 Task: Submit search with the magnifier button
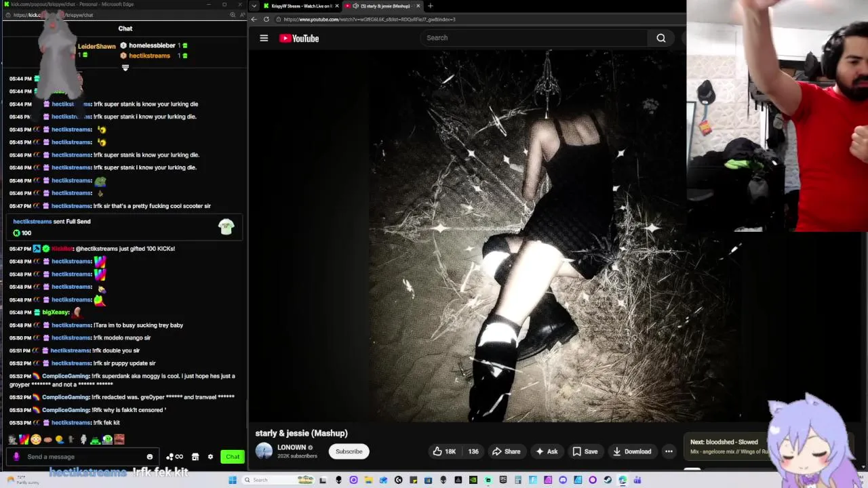tap(661, 38)
